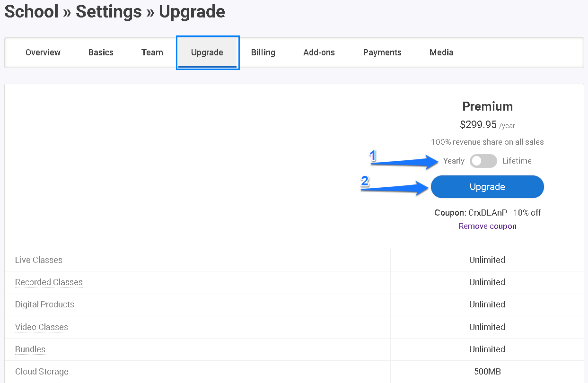Click the Video Classes feature label
This screenshot has height=383, width=588.
click(42, 327)
